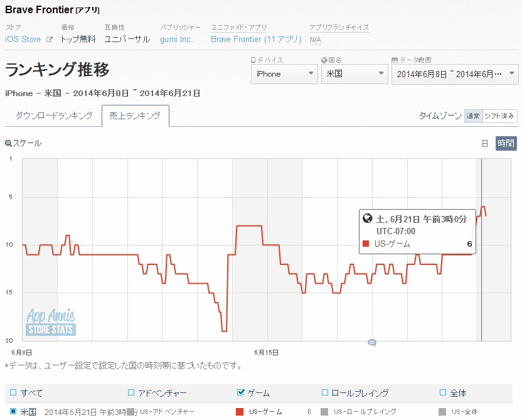Switch to ダウンロードランキング tab
Screen dimensions: 522x420
[54, 116]
